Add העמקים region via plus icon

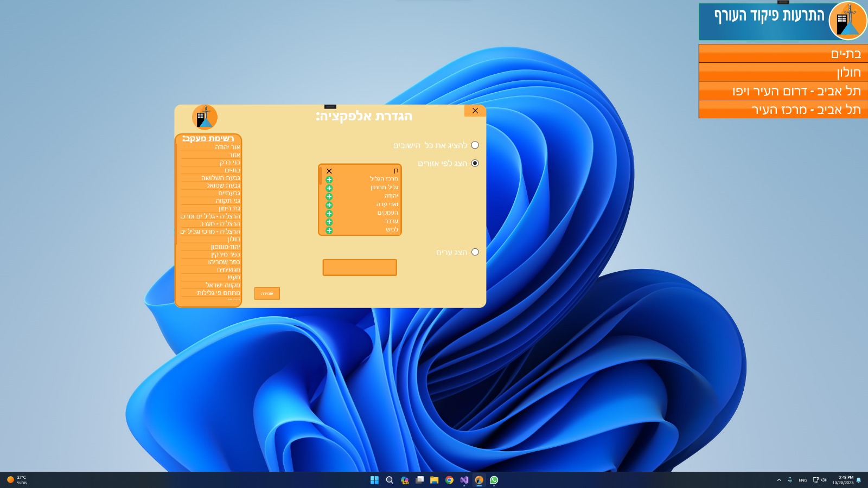point(329,214)
